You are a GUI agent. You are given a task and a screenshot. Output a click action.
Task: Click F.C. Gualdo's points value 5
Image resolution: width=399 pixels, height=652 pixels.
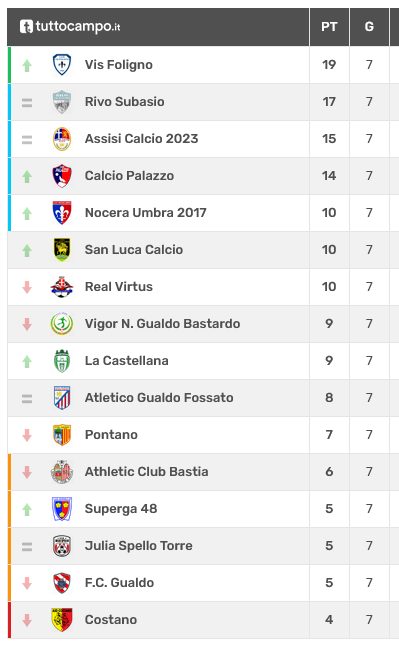tap(329, 583)
